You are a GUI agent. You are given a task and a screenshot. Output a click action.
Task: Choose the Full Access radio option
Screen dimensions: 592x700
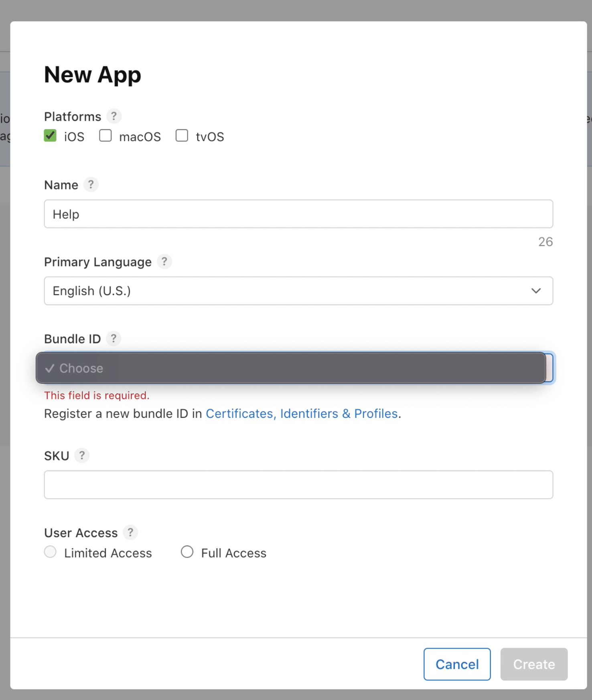point(187,552)
